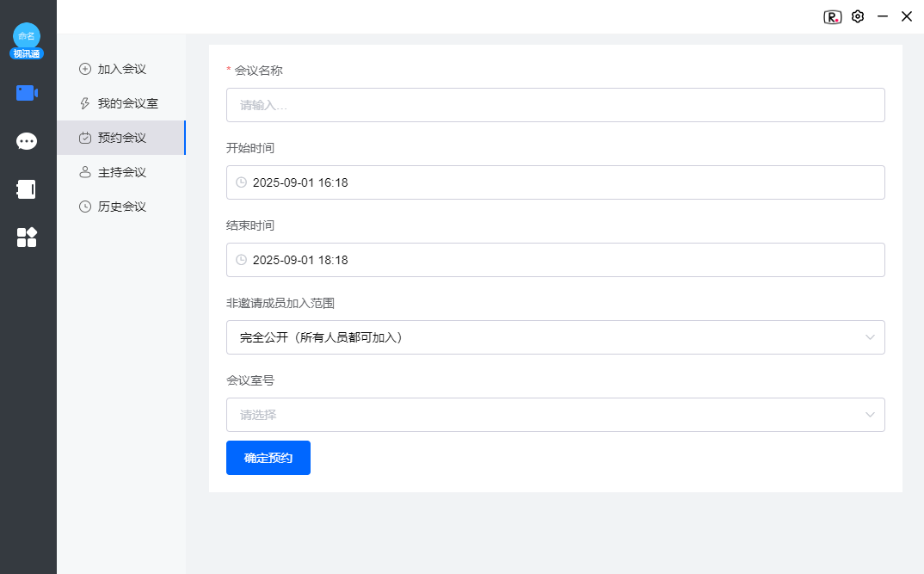Select the contacts book icon in sidebar
This screenshot has height=574, width=924.
27,188
